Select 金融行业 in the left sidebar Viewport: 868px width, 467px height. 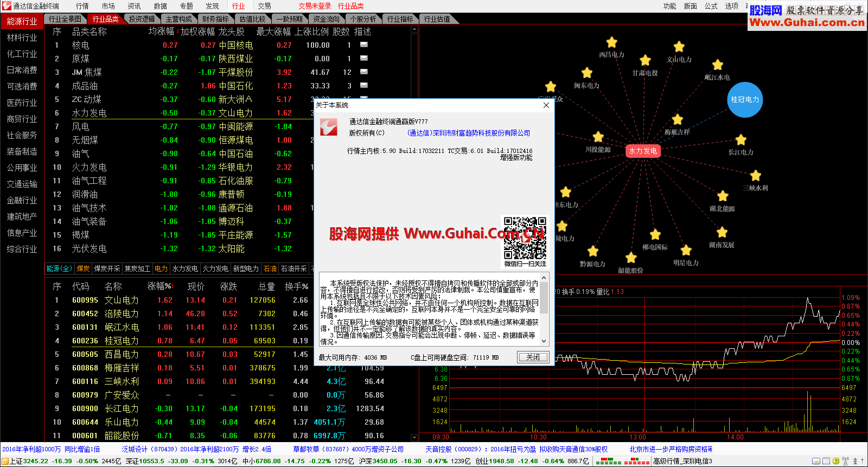(22, 200)
